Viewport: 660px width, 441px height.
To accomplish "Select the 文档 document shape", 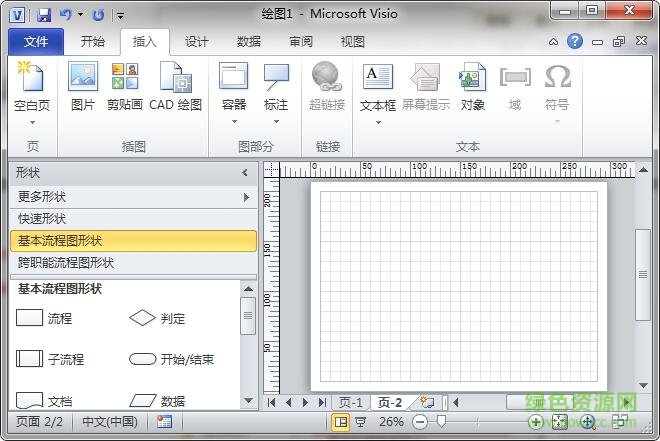I will tap(44, 401).
